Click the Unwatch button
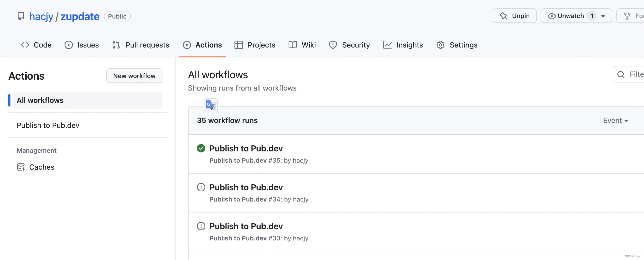644x260 pixels. [x=576, y=16]
